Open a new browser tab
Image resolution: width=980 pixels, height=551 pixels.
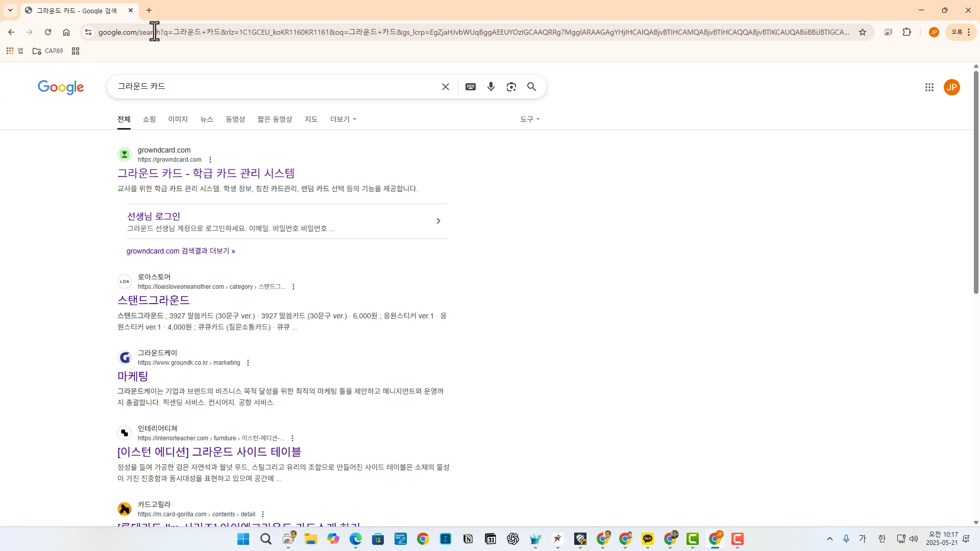(x=149, y=10)
